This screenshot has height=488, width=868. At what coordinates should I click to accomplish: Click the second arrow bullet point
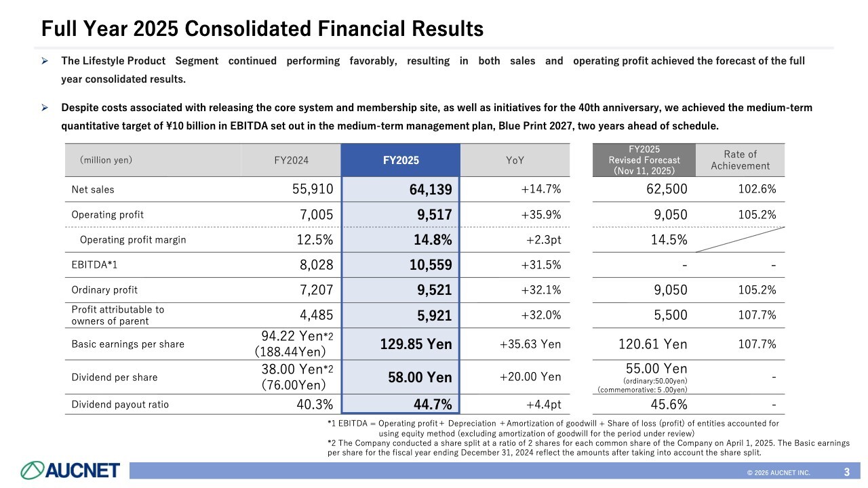tap(44, 108)
